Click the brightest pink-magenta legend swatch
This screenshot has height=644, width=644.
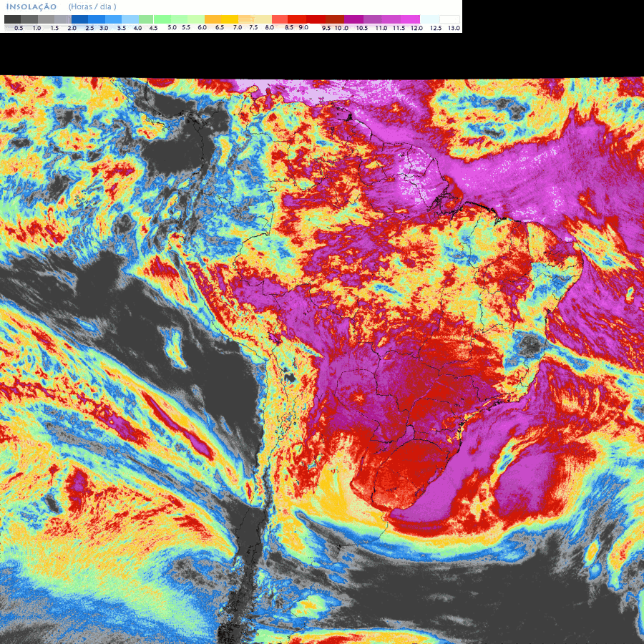click(410, 19)
